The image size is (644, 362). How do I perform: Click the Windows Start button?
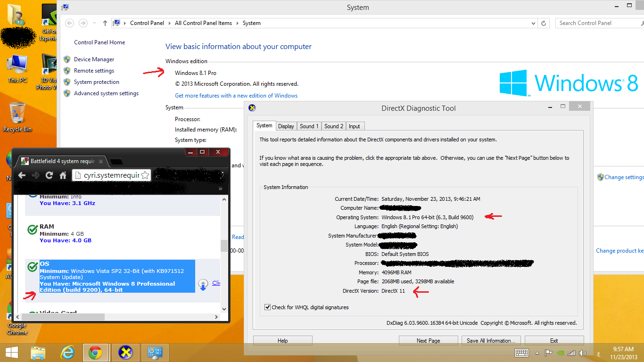pos(11,352)
